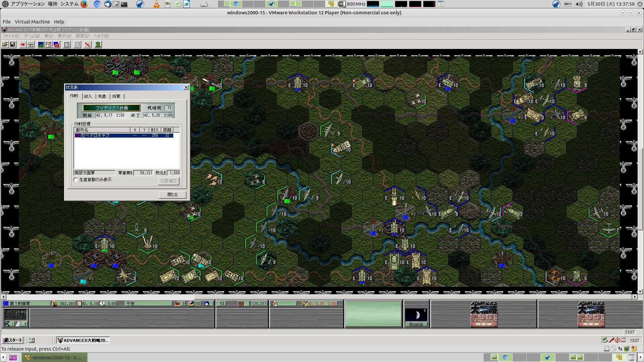Click the map horizontal scrollbar left arrow

tap(4, 297)
